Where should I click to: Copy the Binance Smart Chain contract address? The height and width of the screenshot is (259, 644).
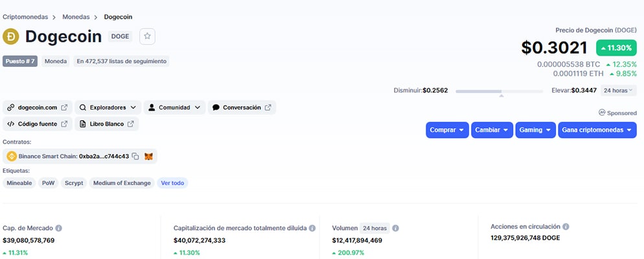coord(135,157)
